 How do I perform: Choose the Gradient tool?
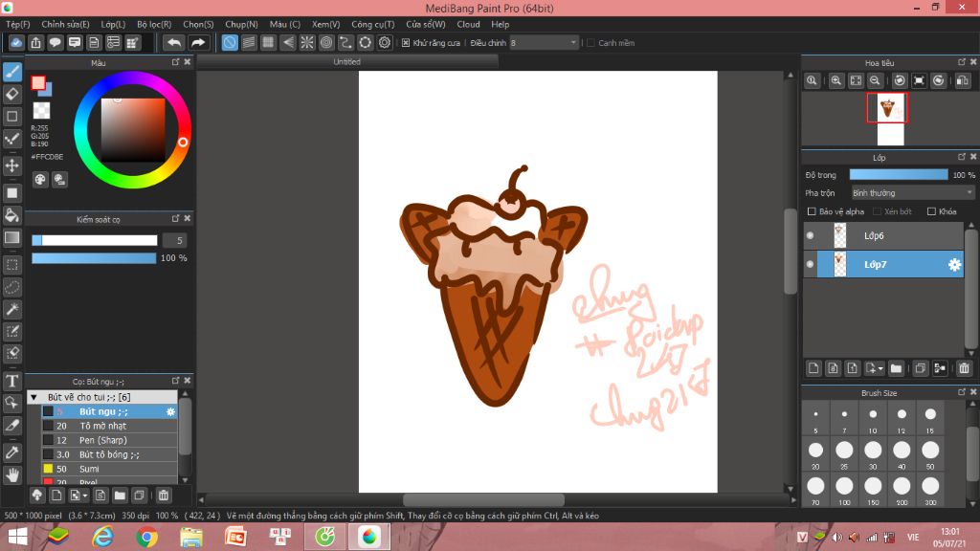coord(11,237)
